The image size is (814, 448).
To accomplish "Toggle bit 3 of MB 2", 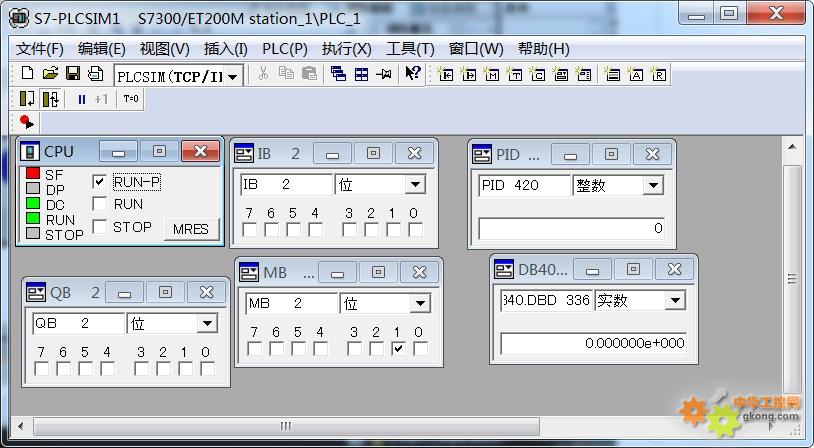I will 354,348.
